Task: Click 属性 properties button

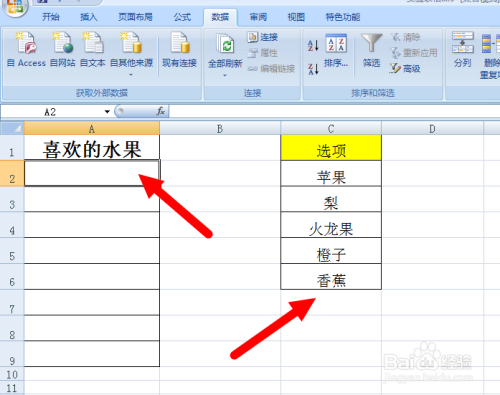Action: coord(263,53)
